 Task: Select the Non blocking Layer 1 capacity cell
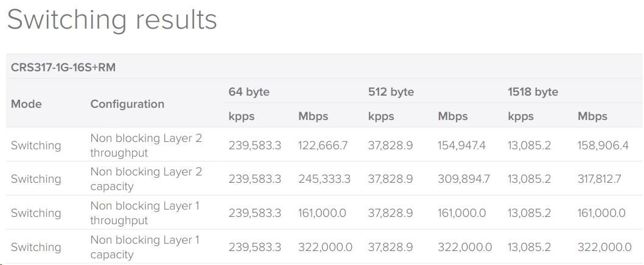pos(145,247)
